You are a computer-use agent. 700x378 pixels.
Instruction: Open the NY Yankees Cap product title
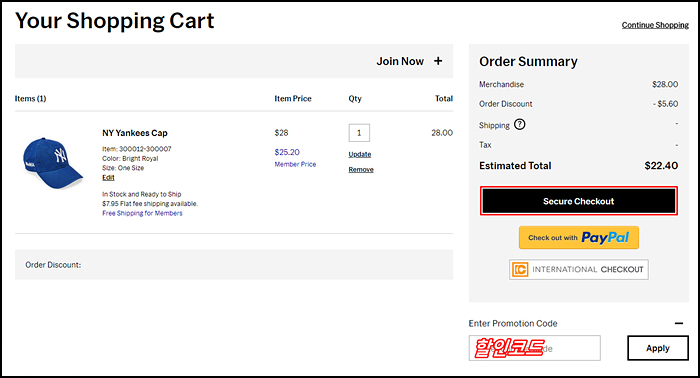(135, 133)
